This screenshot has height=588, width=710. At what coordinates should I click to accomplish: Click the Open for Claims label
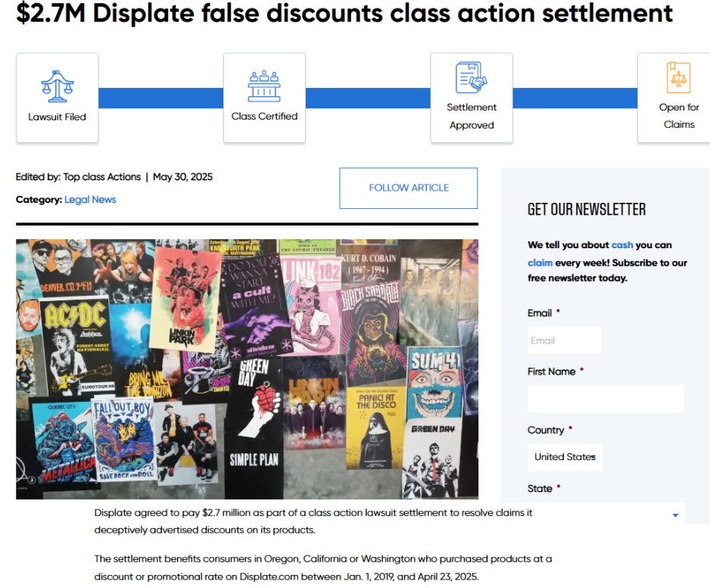coord(679,116)
